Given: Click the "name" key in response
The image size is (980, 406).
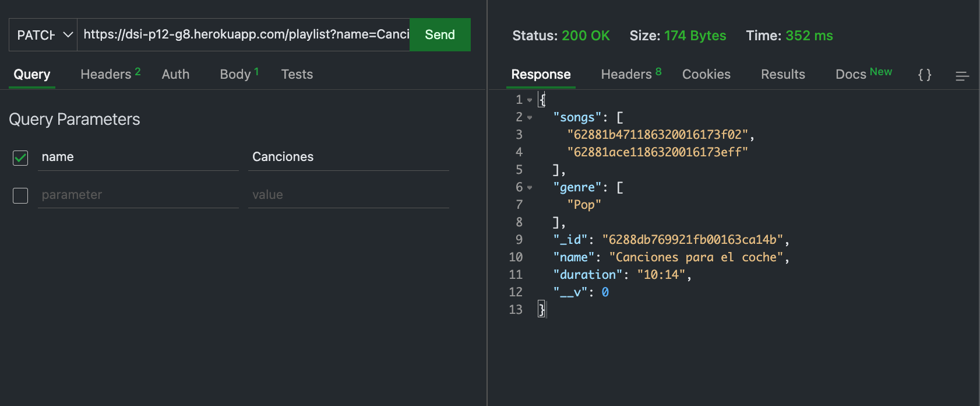Looking at the screenshot, I should 574,257.
